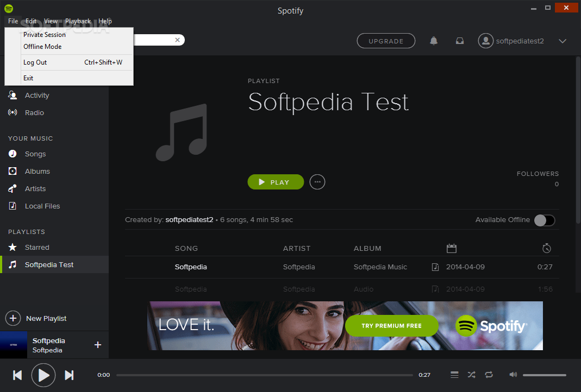Skip to next track
581x392 pixels.
pyautogui.click(x=69, y=375)
